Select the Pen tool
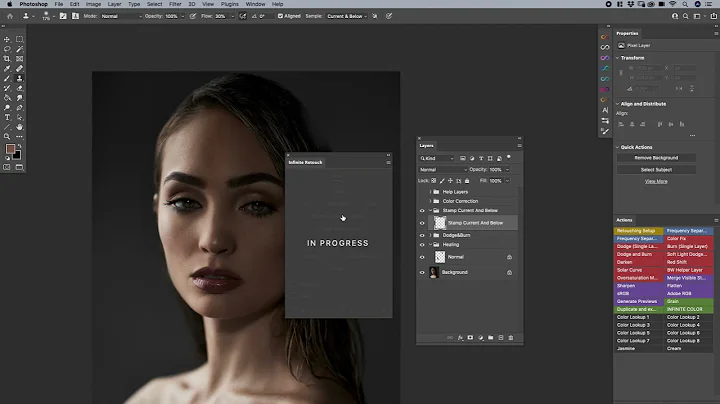The image size is (720, 404). [x=19, y=108]
